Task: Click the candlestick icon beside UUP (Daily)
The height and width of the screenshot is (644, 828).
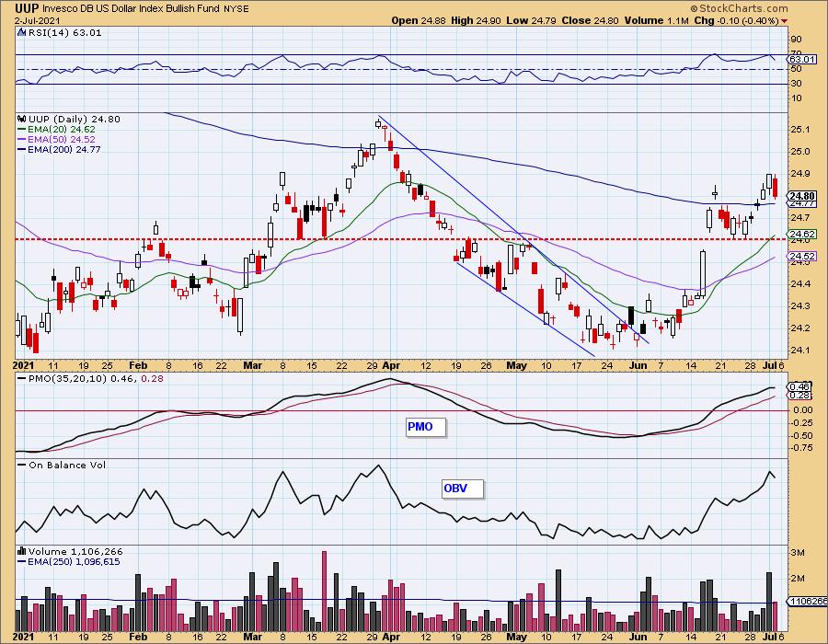Action: (22, 119)
